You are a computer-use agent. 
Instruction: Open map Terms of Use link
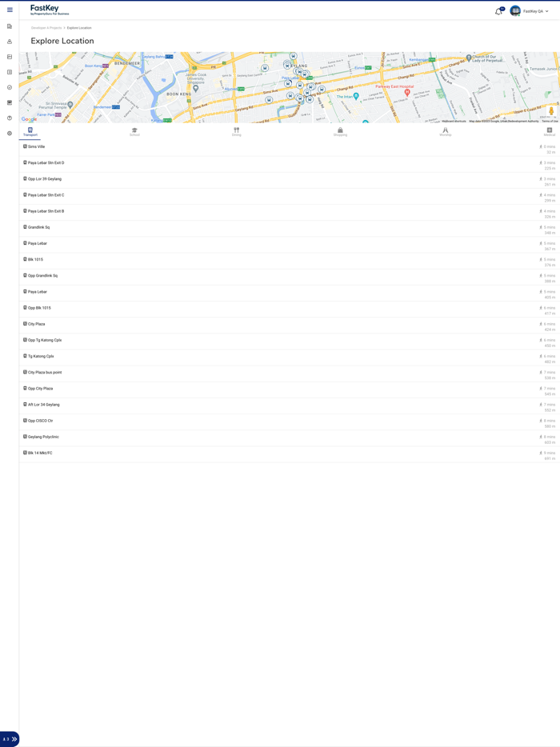(550, 121)
